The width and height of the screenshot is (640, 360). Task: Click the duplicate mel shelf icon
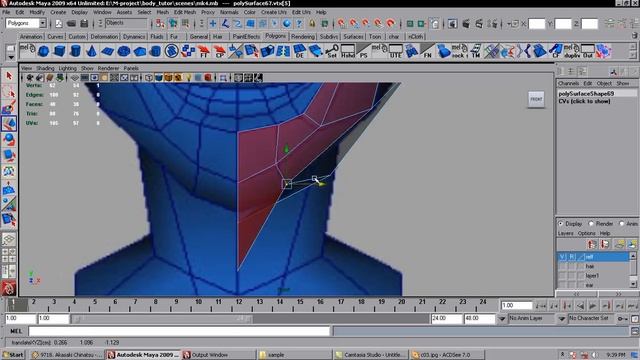coord(572,51)
